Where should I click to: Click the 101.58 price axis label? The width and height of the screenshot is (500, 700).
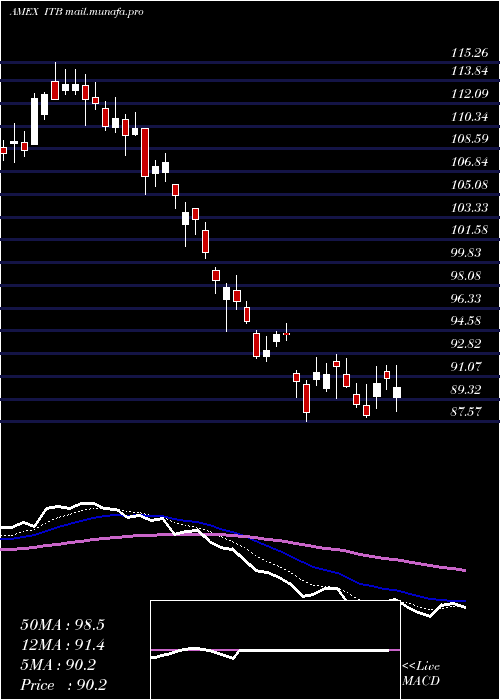(x=469, y=230)
